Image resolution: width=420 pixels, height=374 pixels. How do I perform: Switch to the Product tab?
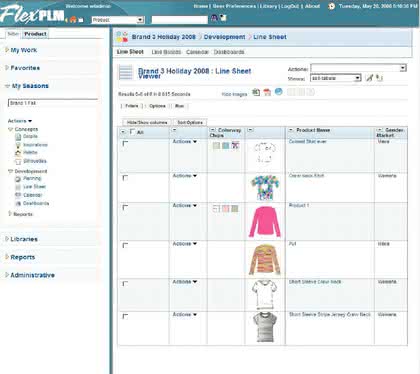[x=35, y=34]
